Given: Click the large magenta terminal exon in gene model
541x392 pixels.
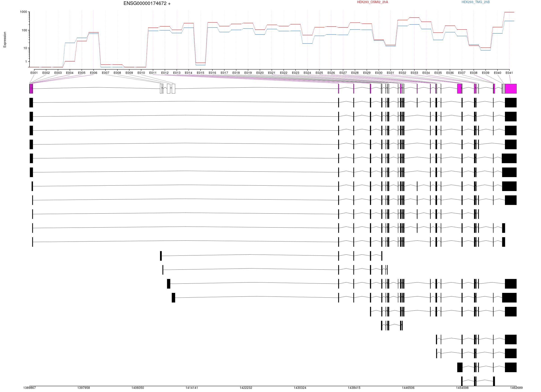Looking at the screenshot, I should 511,89.
